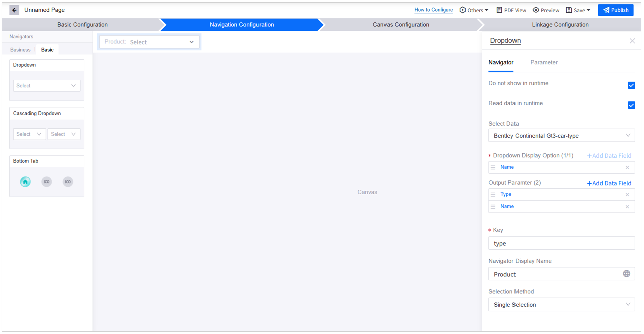
Task: Remove the Type output parameter
Action: click(x=627, y=195)
